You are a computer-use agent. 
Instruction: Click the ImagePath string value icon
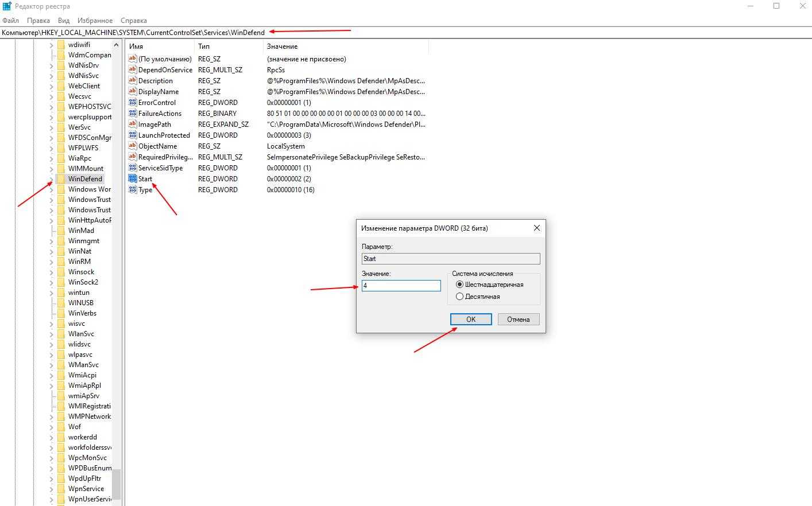133,124
